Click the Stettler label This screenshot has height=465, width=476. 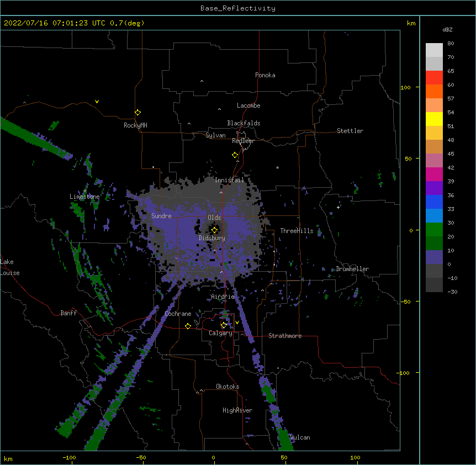pyautogui.click(x=350, y=131)
